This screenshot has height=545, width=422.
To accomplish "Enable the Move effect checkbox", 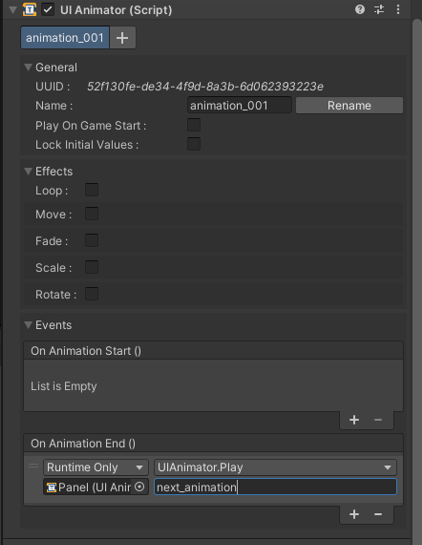I will (x=92, y=213).
